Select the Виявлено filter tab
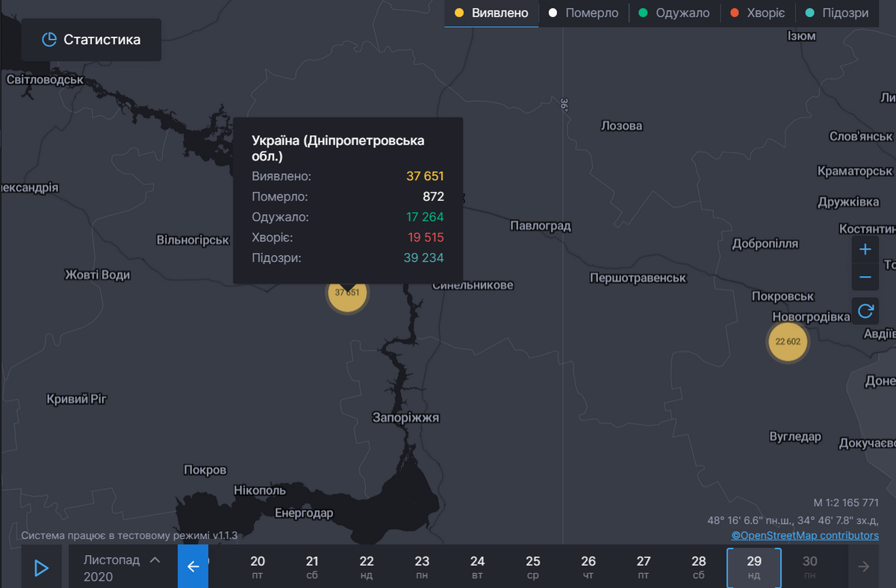Screen dimensions: 896x588 point(491,13)
